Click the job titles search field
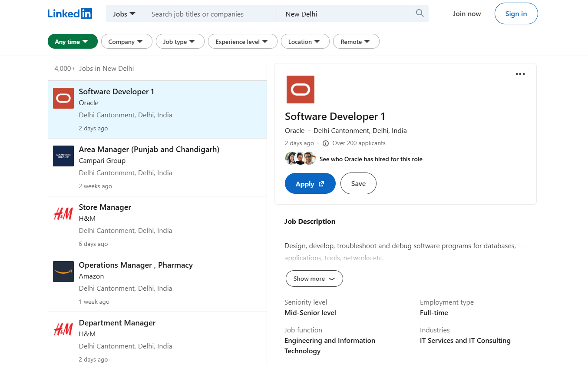 coord(210,14)
